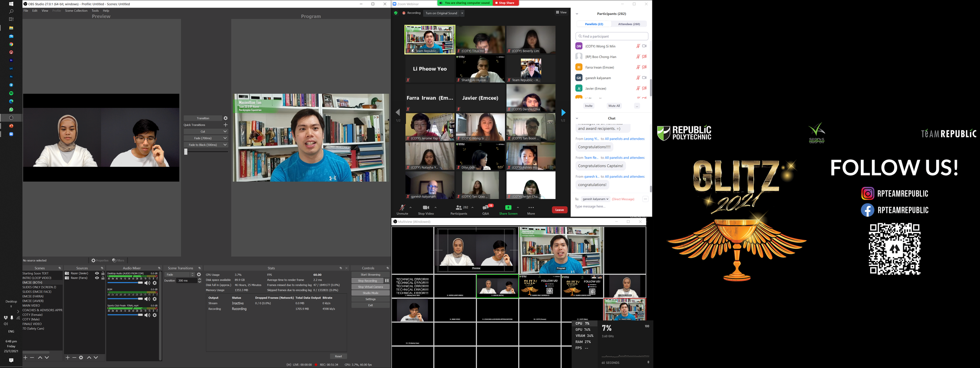Image resolution: width=980 pixels, height=368 pixels.
Task: Adjust BGM volume slider
Action: point(125,299)
